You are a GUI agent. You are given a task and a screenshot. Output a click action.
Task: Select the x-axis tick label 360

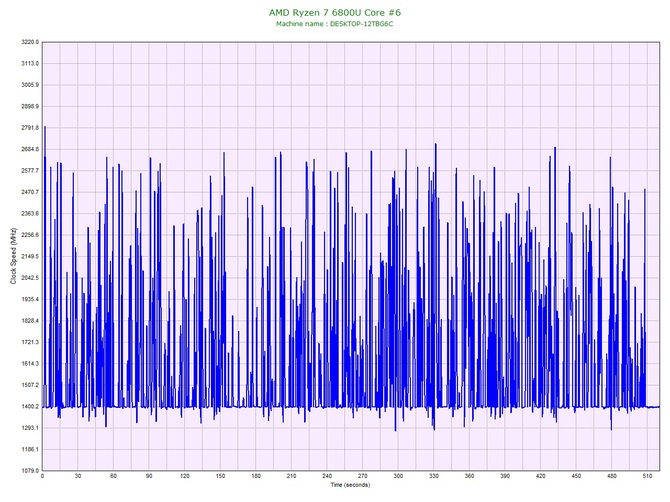pos(469,476)
